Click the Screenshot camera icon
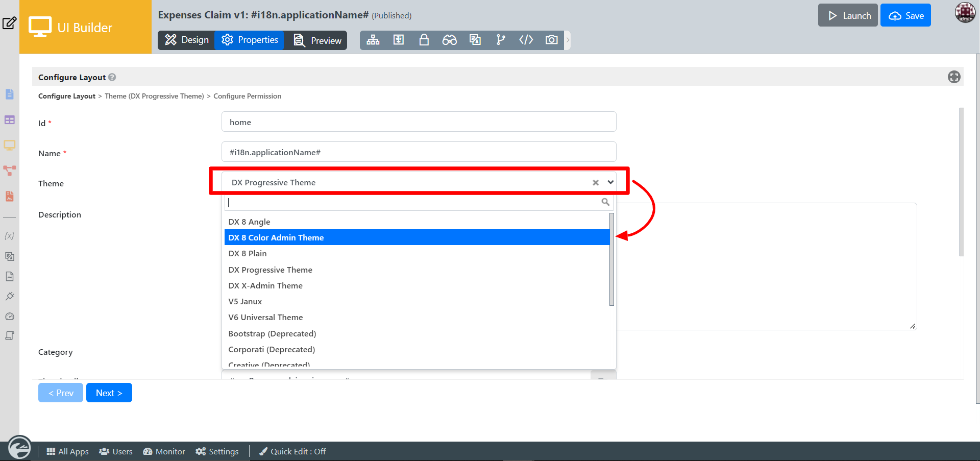Screen dimensions: 980x461 [x=552, y=40]
